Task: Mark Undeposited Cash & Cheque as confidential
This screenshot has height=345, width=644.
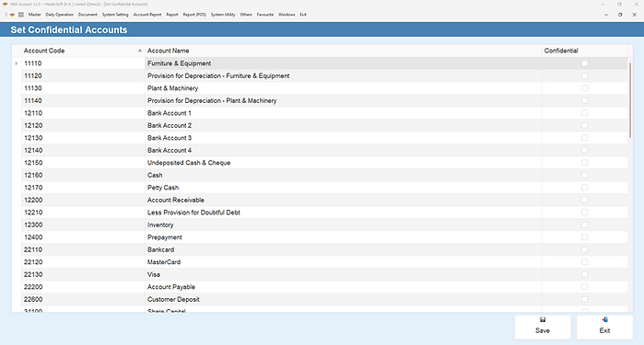Action: pos(584,163)
